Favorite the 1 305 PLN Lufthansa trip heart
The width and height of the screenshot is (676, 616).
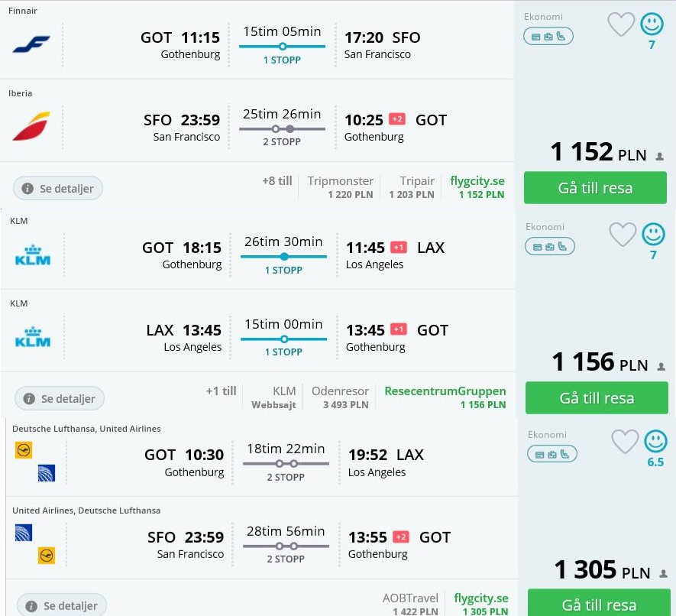point(625,441)
